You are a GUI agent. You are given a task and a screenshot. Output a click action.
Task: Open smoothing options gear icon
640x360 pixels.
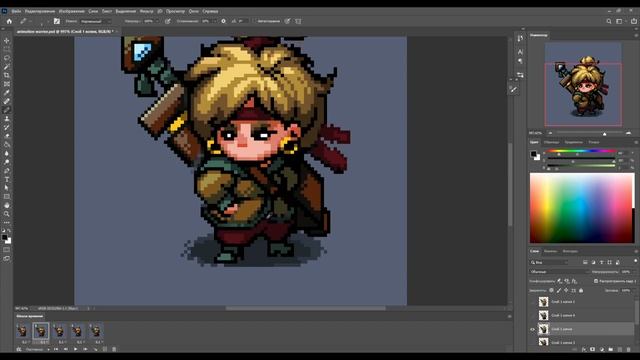point(223,21)
